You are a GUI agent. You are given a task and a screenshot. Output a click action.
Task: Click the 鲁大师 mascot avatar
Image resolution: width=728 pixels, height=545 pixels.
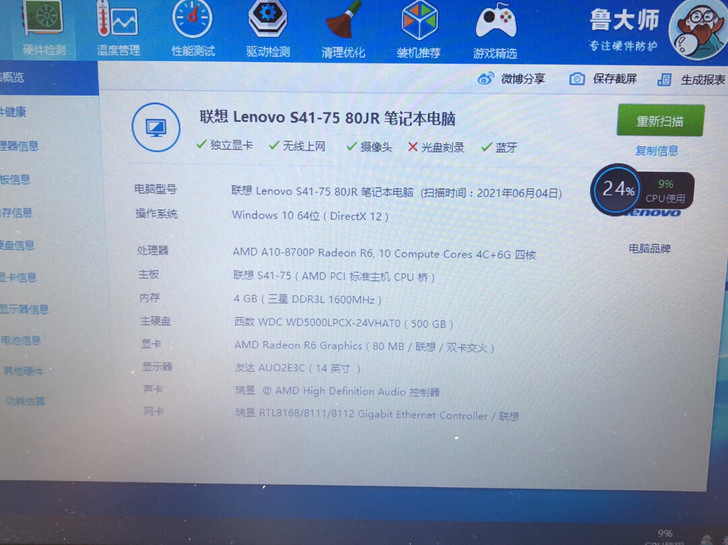(698, 30)
